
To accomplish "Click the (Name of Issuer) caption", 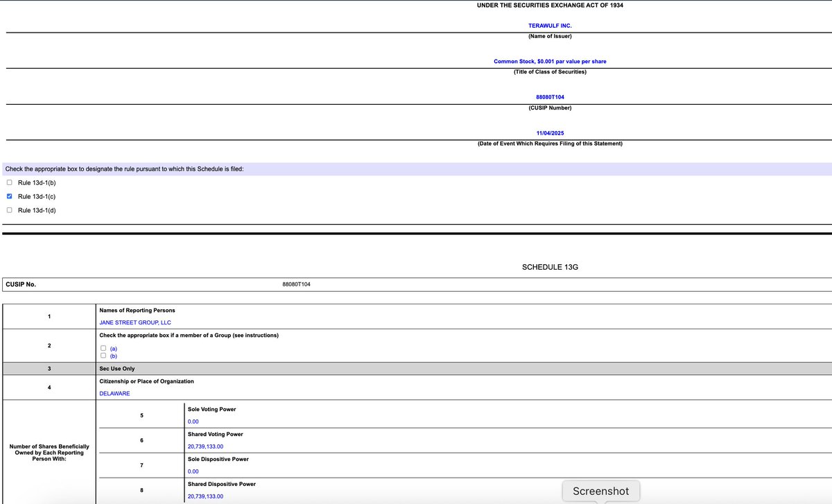I will point(550,36).
